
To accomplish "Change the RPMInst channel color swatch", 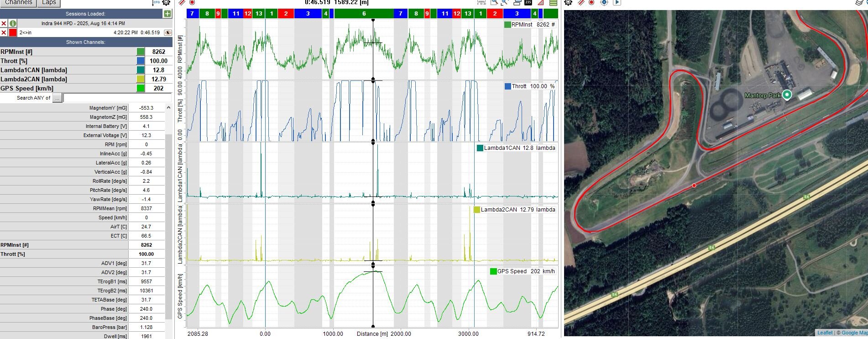I will [x=141, y=52].
